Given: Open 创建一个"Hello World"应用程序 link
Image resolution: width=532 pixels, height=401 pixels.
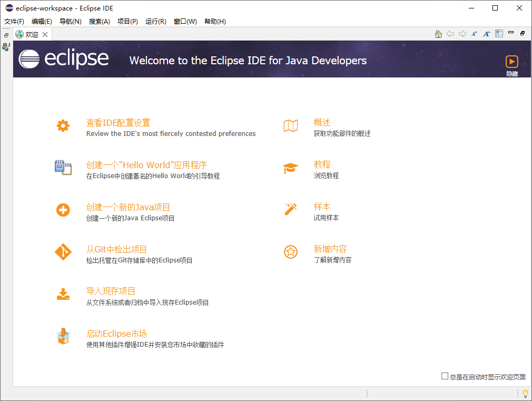Looking at the screenshot, I should click(146, 165).
